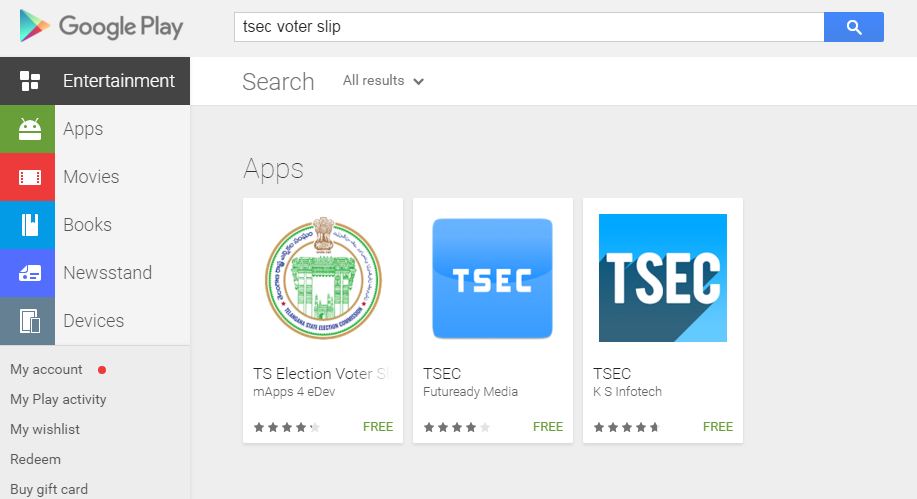The image size is (917, 499).
Task: Open the TS Election Voter Slip app thumbnail
Action: [x=323, y=278]
